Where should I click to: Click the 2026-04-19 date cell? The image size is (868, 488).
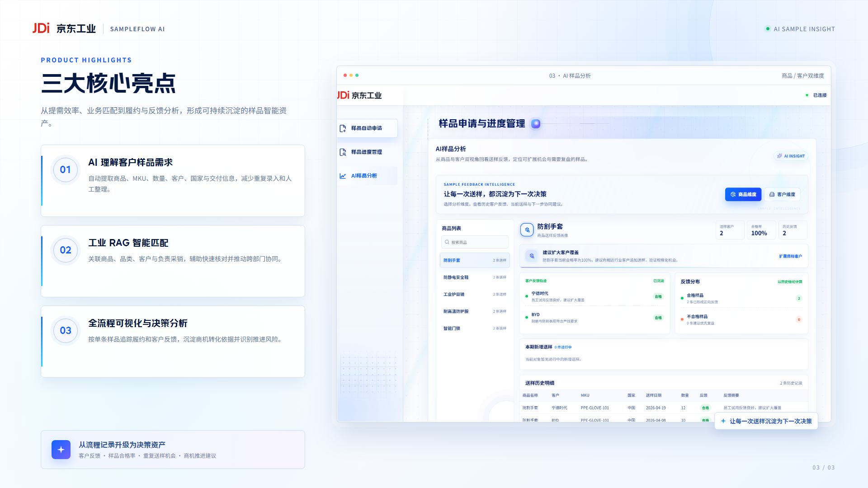point(656,408)
